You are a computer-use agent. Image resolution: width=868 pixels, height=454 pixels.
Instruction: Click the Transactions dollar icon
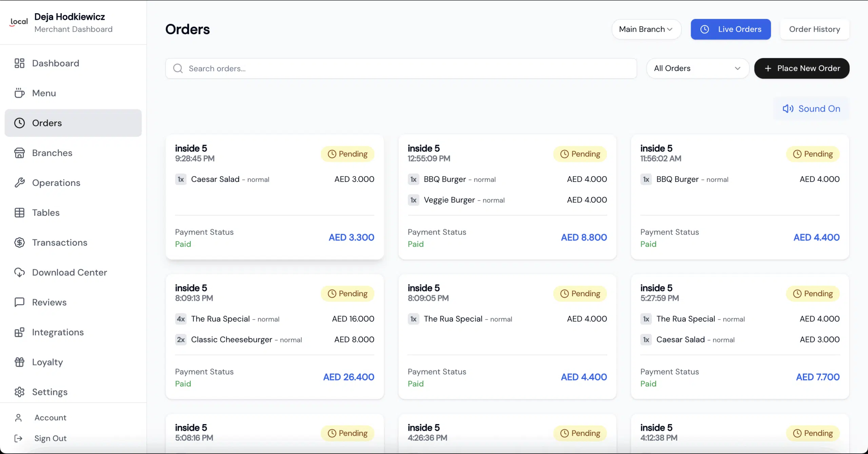pos(19,243)
